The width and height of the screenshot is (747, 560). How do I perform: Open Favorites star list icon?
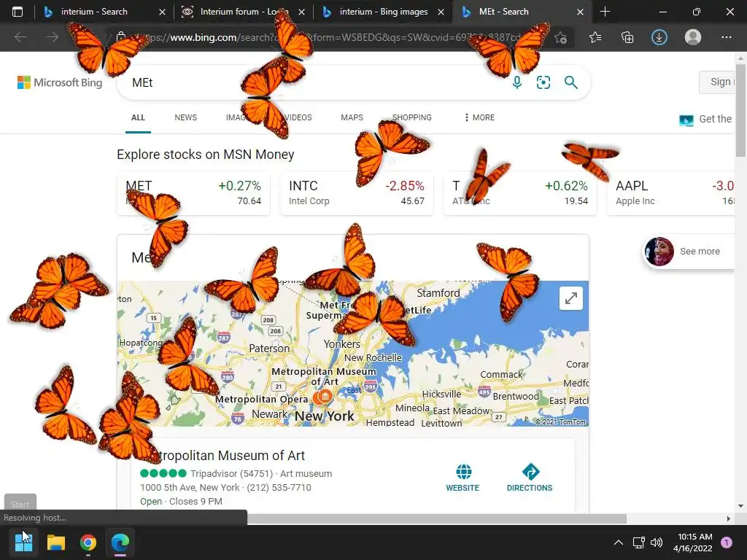tap(595, 37)
